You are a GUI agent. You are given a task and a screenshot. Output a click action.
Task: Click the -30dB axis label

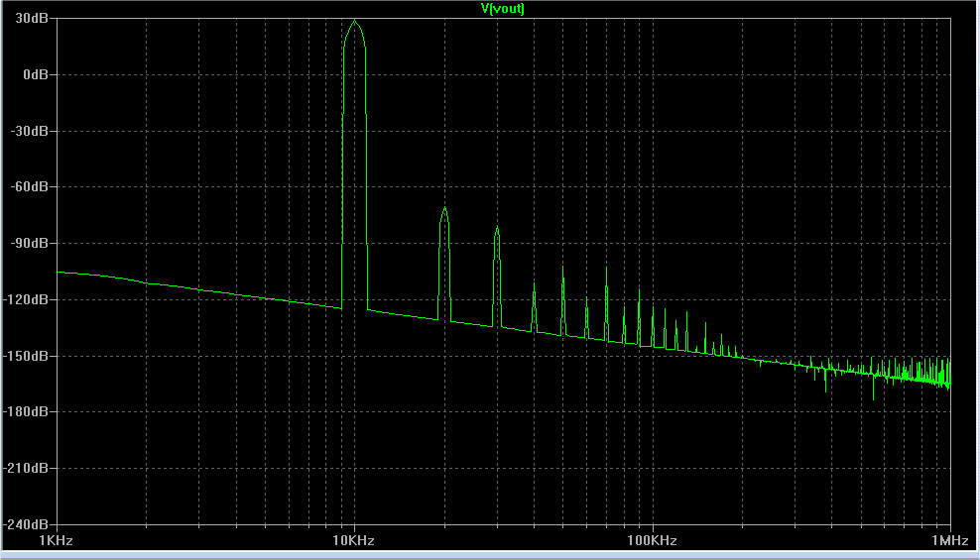[x=29, y=131]
